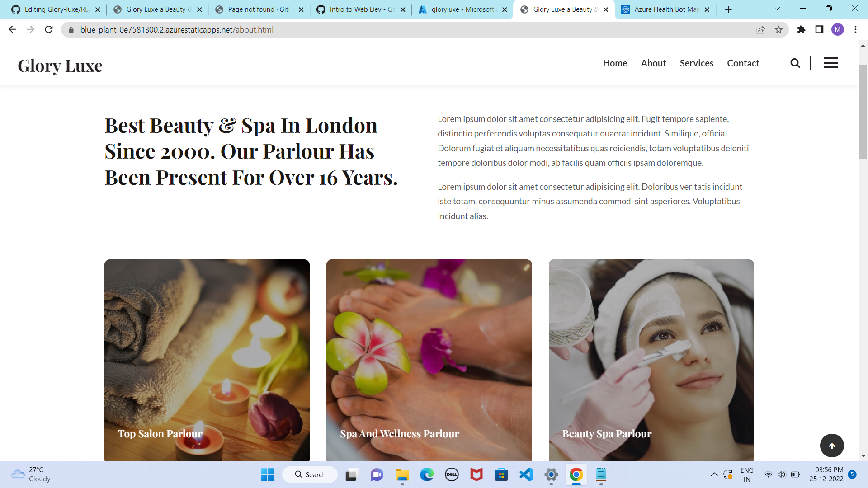Click the scroll-to-top arrow button
868x488 pixels.
pyautogui.click(x=831, y=446)
